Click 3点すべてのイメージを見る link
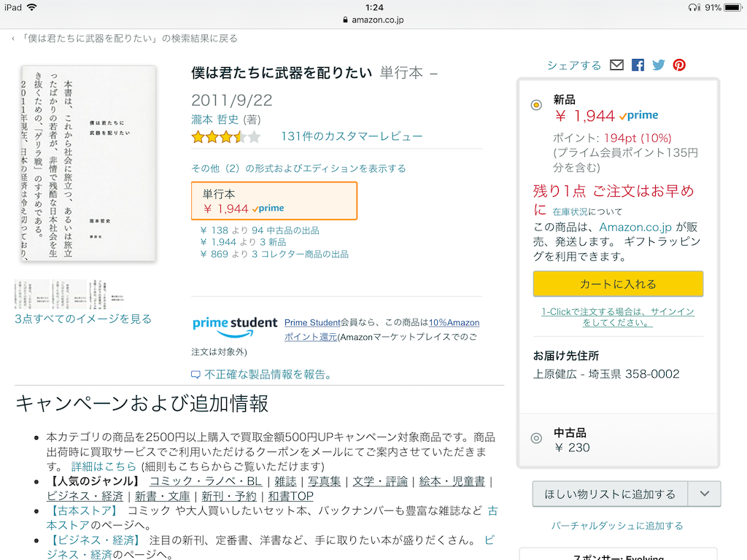Image resolution: width=747 pixels, height=560 pixels. 83,319
